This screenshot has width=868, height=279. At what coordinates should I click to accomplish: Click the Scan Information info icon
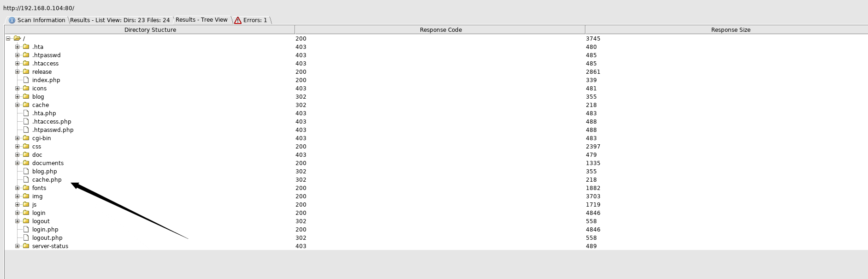pos(12,20)
